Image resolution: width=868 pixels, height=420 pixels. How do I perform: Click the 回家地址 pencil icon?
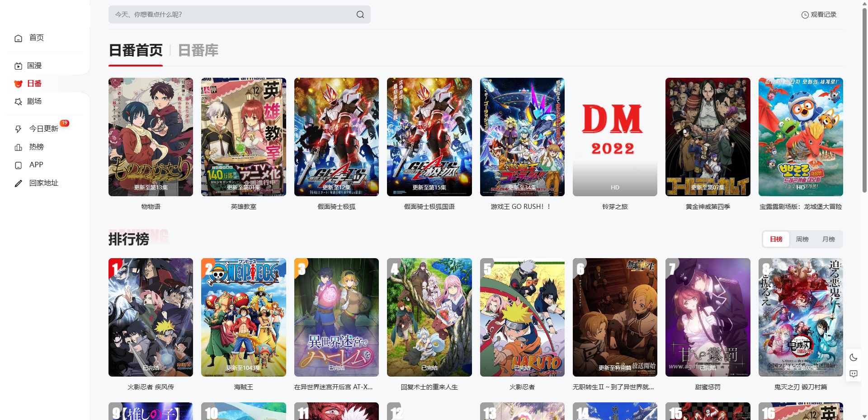click(x=18, y=183)
